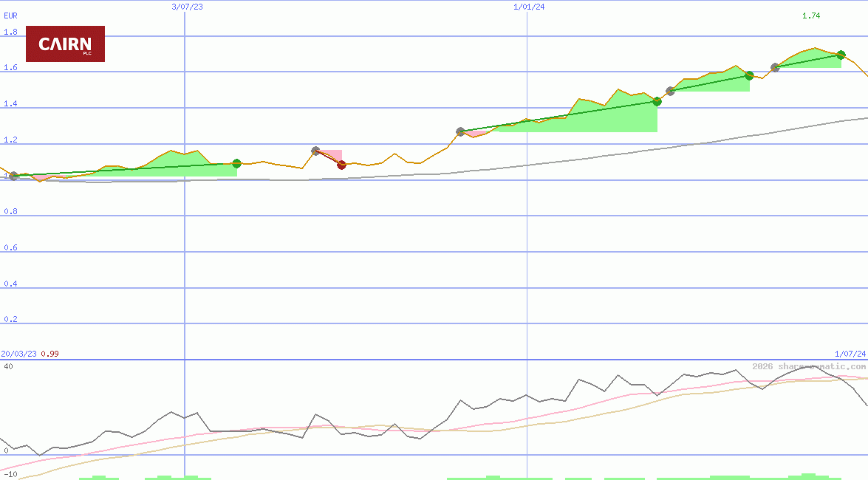Select the red downtrend end marker
868x480 pixels.
click(341, 165)
